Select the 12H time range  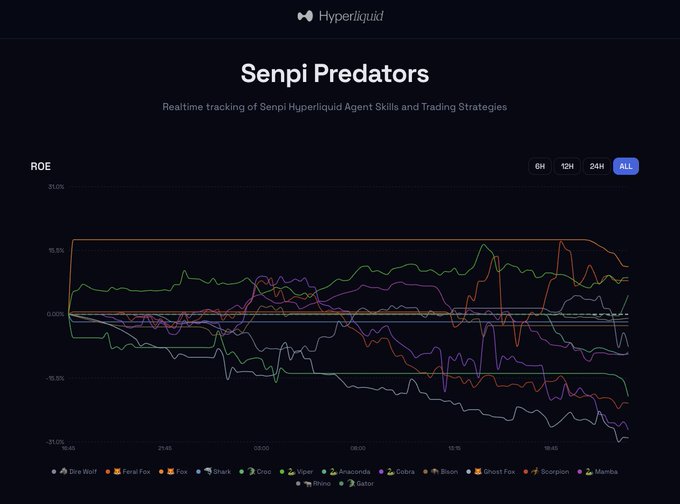click(567, 166)
